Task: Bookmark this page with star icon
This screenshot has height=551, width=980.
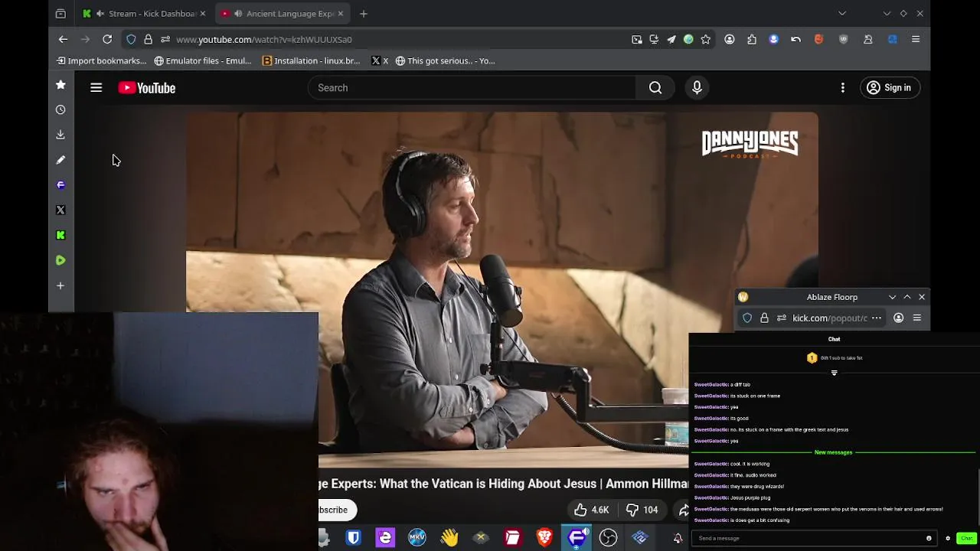Action: tap(706, 39)
